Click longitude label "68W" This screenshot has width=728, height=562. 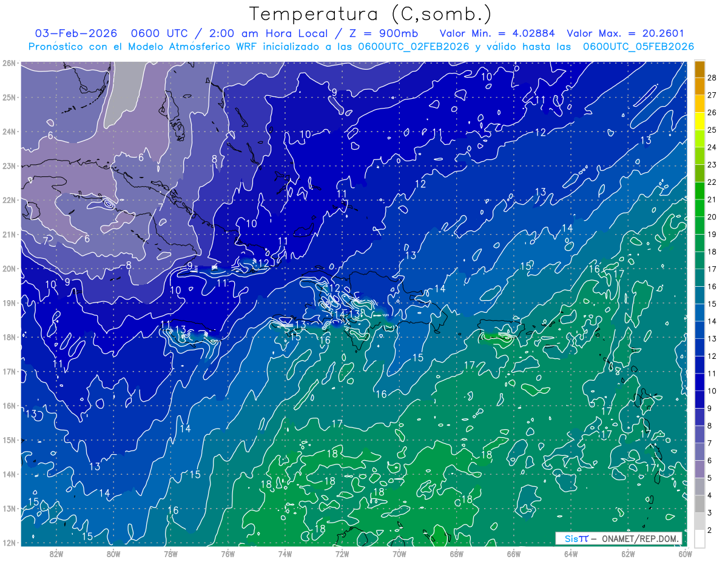456,554
